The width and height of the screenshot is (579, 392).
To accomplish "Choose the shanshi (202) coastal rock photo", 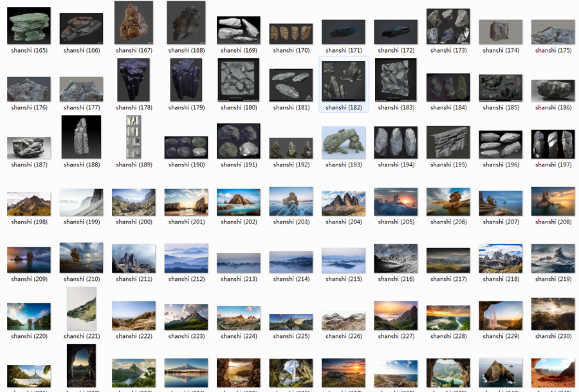I will [x=239, y=202].
